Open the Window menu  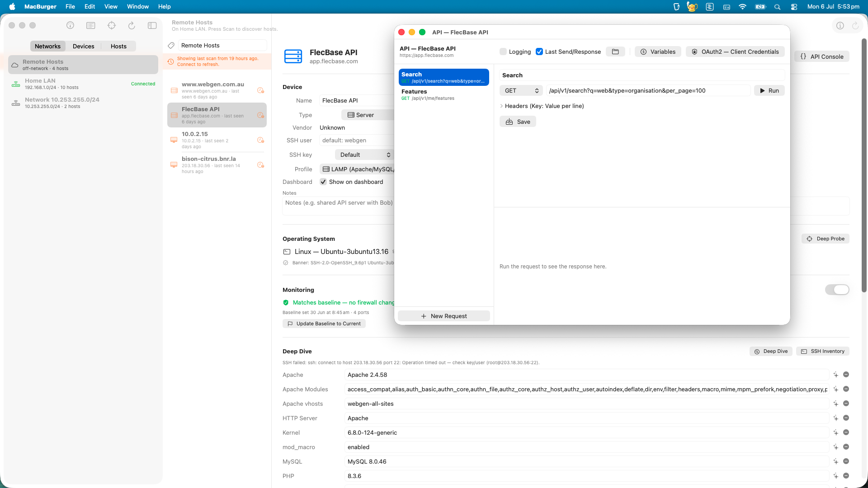pyautogui.click(x=138, y=7)
